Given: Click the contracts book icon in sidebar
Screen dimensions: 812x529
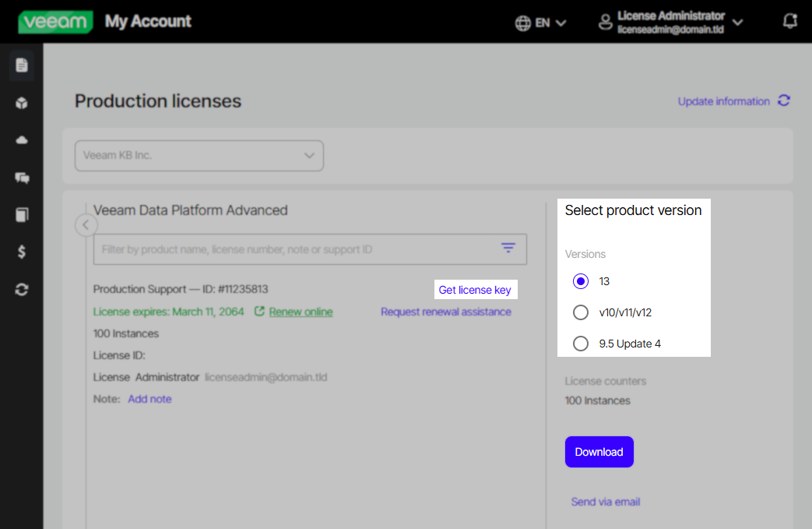Looking at the screenshot, I should click(x=21, y=214).
